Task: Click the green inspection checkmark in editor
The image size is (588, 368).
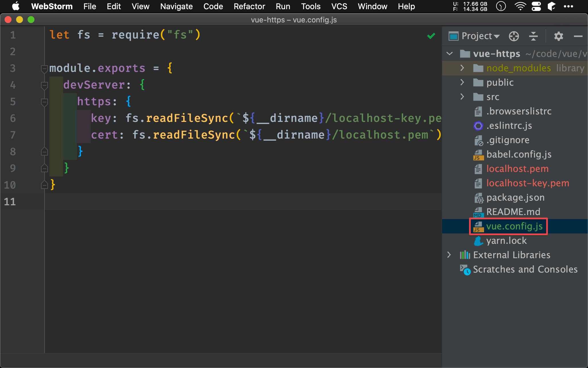Action: coord(431,36)
